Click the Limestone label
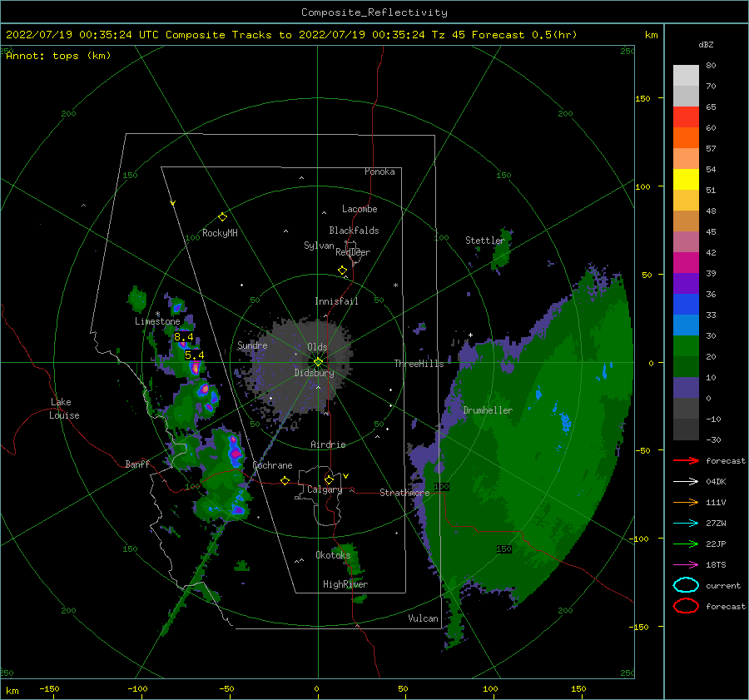The height and width of the screenshot is (700, 749). 157,321
